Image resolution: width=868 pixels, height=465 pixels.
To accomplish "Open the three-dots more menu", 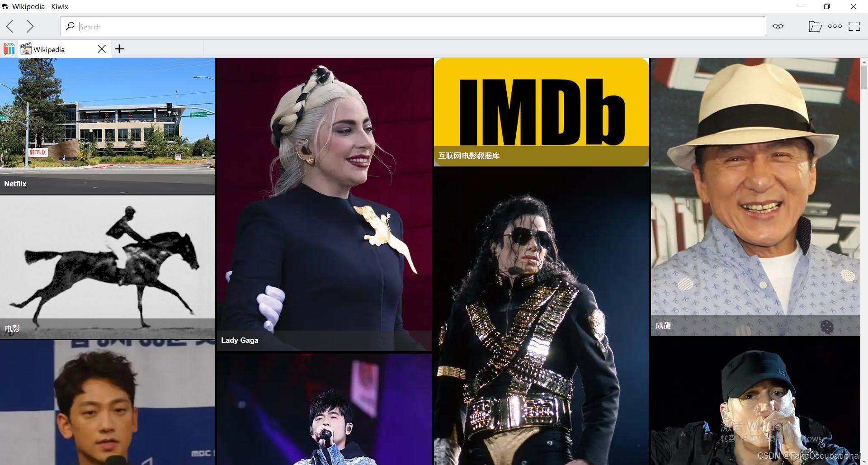I will [x=835, y=26].
